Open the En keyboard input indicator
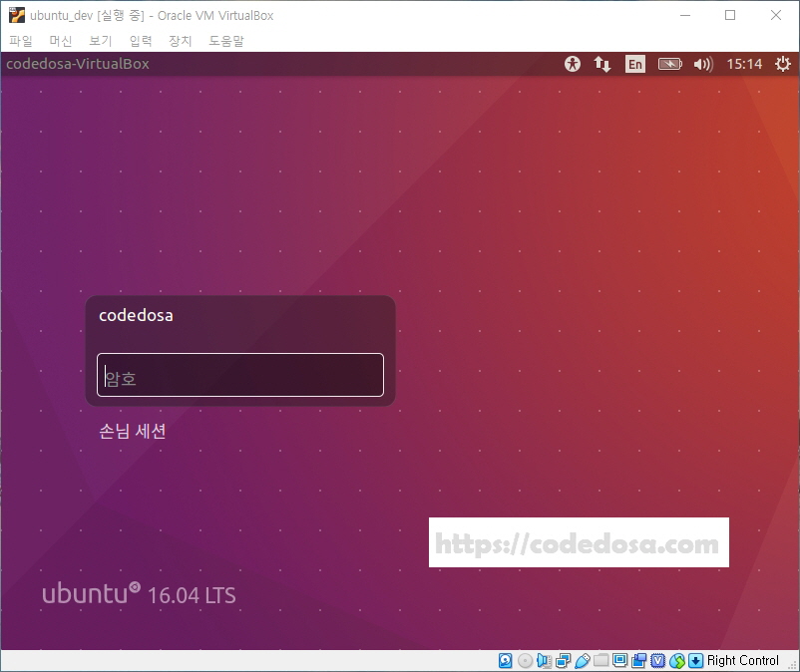Viewport: 800px width, 672px height. point(635,64)
